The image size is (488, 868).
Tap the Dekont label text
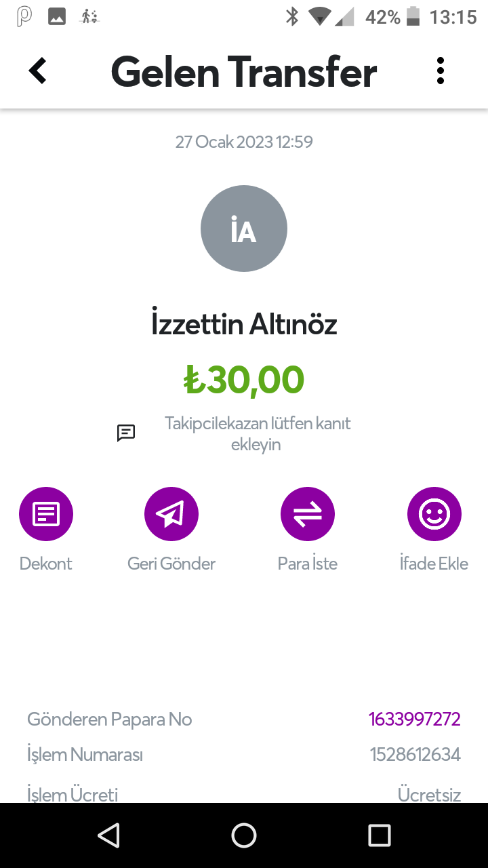click(x=46, y=564)
